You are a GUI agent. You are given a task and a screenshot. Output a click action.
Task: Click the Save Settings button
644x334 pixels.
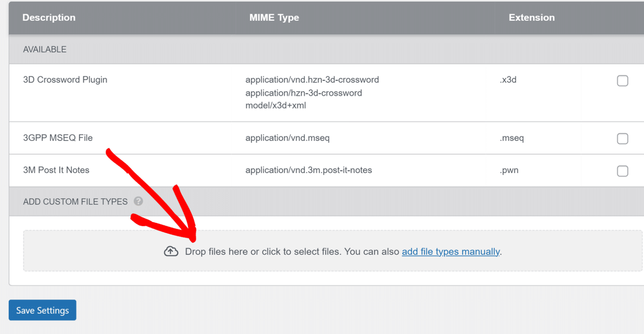42,310
